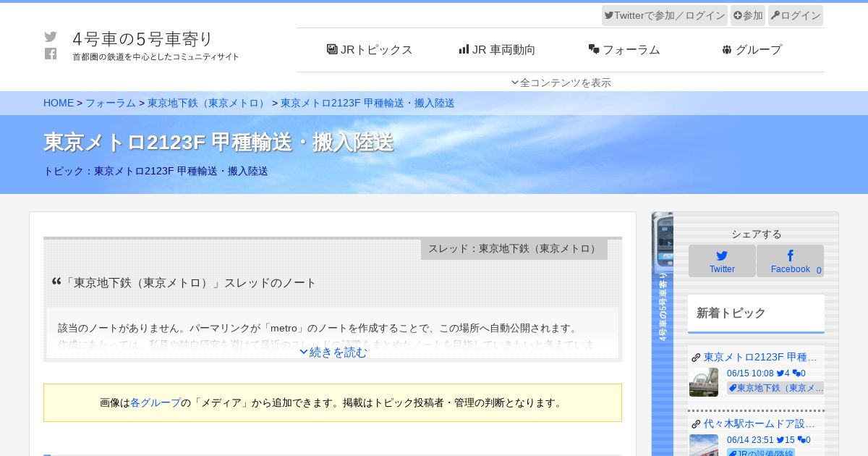This screenshot has width=868, height=456.
Task: Open the JR 車両動向 menu
Action: point(497,50)
